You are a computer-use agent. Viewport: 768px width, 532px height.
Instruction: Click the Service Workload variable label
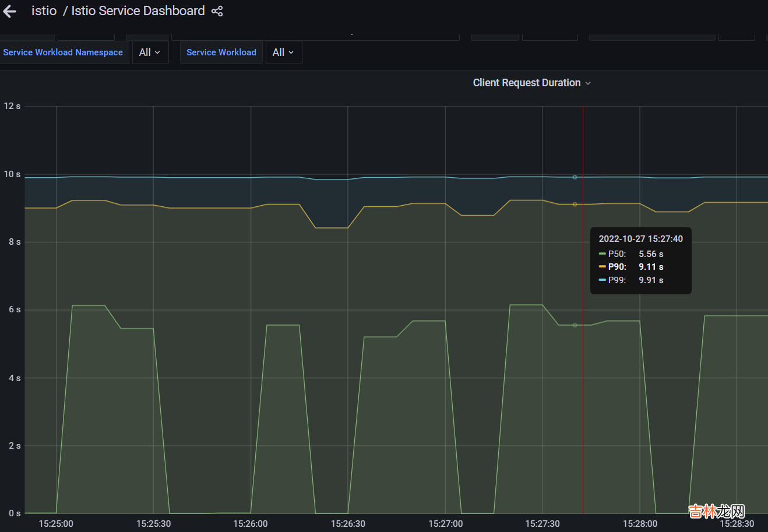[x=221, y=52]
